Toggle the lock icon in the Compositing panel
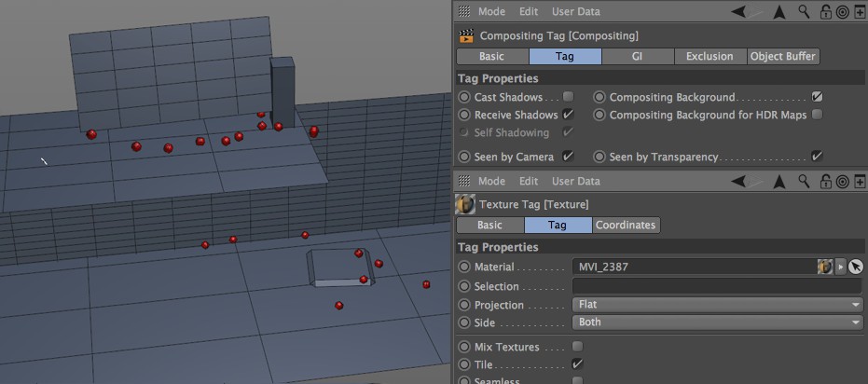 (825, 12)
